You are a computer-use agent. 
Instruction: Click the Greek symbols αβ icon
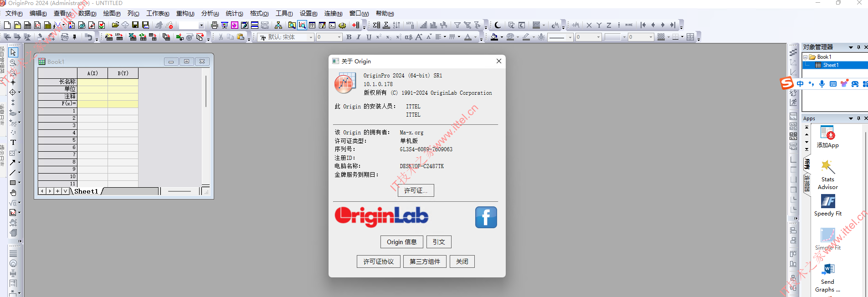click(x=409, y=37)
